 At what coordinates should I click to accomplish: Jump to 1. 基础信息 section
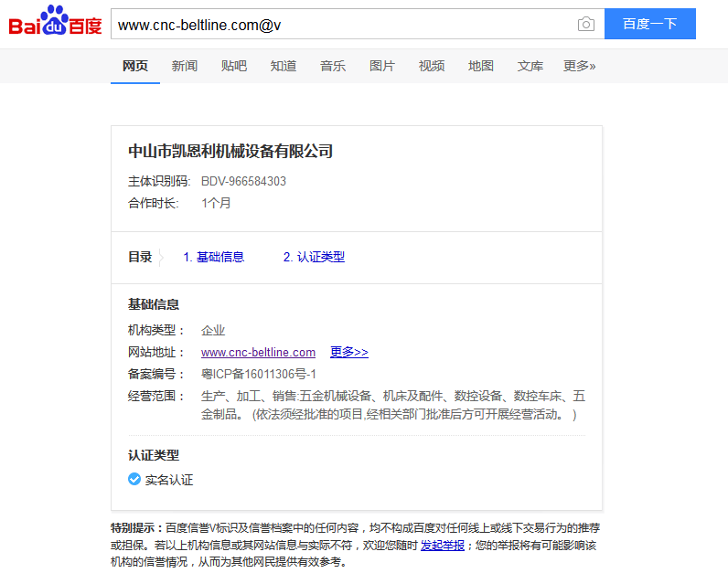tap(214, 257)
